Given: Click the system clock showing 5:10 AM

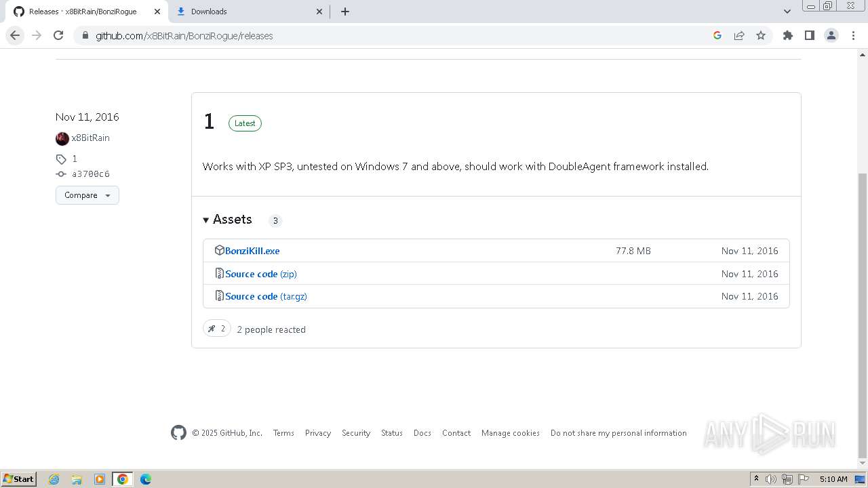Looking at the screenshot, I should (833, 479).
